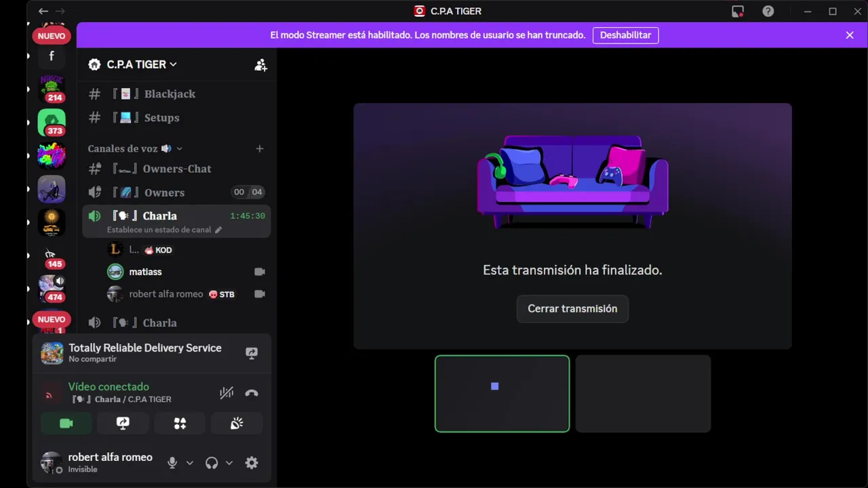Select the green-bordered video tile
The width and height of the screenshot is (868, 488).
pyautogui.click(x=502, y=394)
